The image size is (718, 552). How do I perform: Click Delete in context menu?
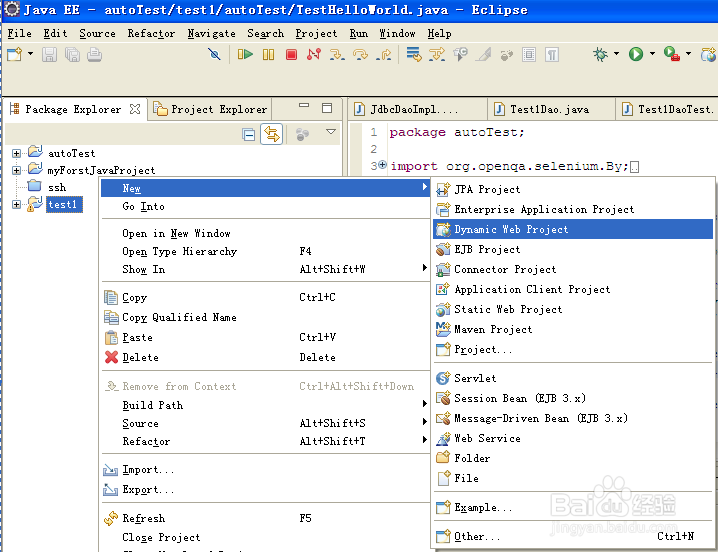tap(265, 357)
